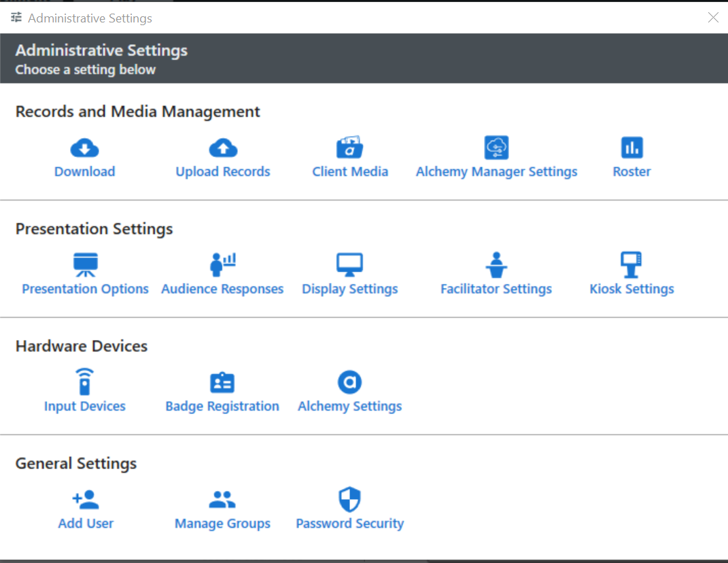
Task: Select the Client Media folder icon
Action: coord(350,148)
